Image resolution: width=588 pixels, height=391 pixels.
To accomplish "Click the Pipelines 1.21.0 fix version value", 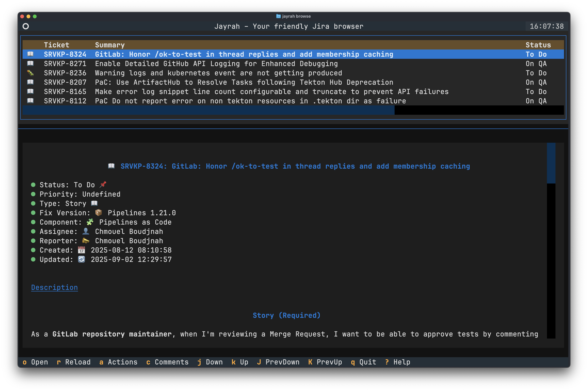I will coord(142,213).
